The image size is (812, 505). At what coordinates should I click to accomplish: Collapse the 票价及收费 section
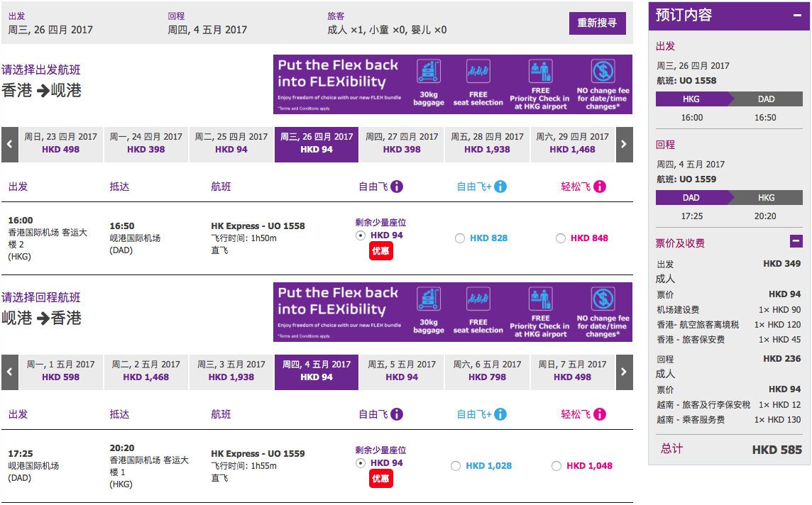796,240
